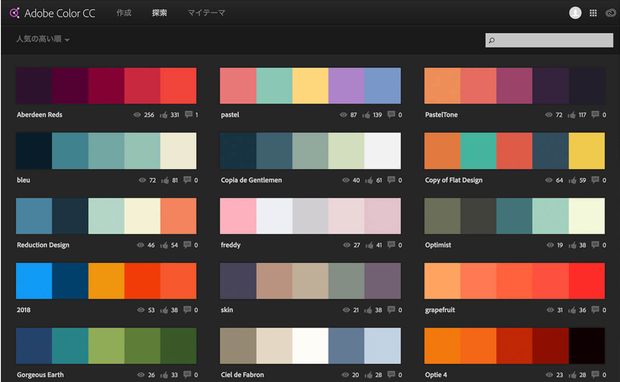Image resolution: width=620 pixels, height=382 pixels.
Task: Click the views eye icon for PastelTone
Action: click(x=549, y=115)
